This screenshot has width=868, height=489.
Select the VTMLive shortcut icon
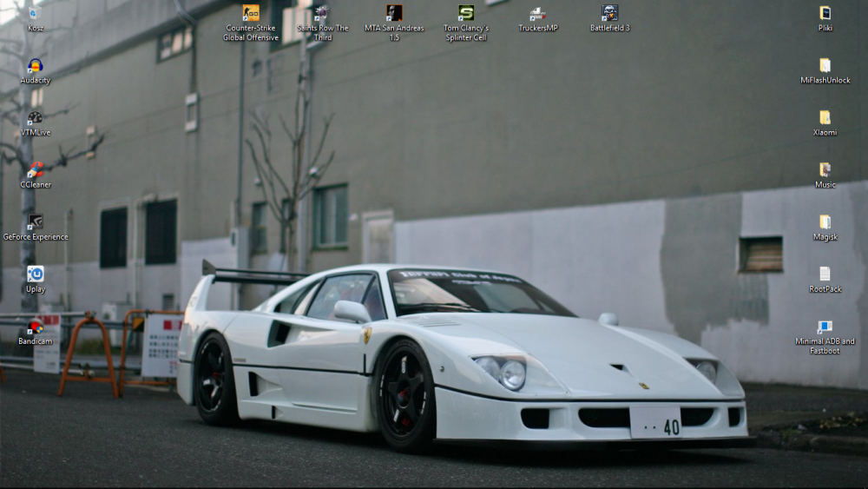[35, 118]
